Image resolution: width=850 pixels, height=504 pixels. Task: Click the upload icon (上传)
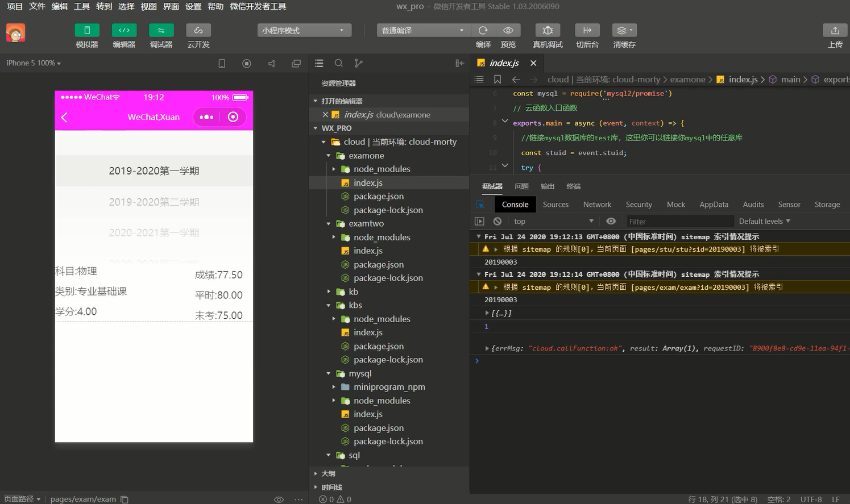coord(835,30)
